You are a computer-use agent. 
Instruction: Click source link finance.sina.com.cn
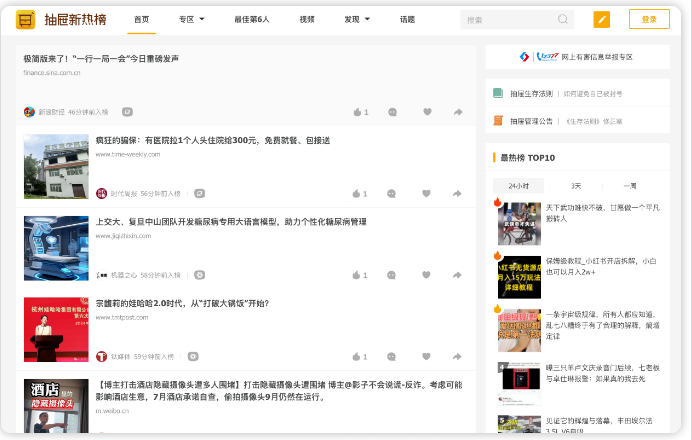pyautogui.click(x=52, y=73)
